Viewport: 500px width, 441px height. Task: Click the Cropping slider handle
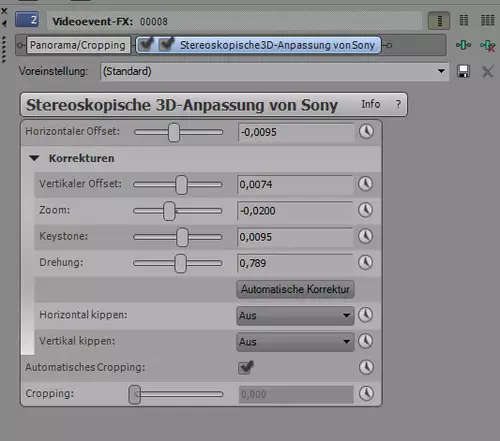point(135,395)
